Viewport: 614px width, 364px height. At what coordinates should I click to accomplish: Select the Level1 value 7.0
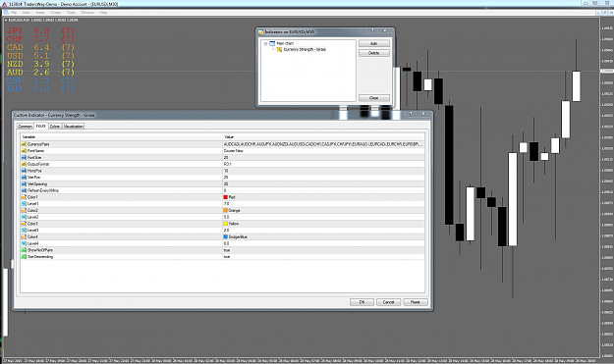click(x=323, y=204)
